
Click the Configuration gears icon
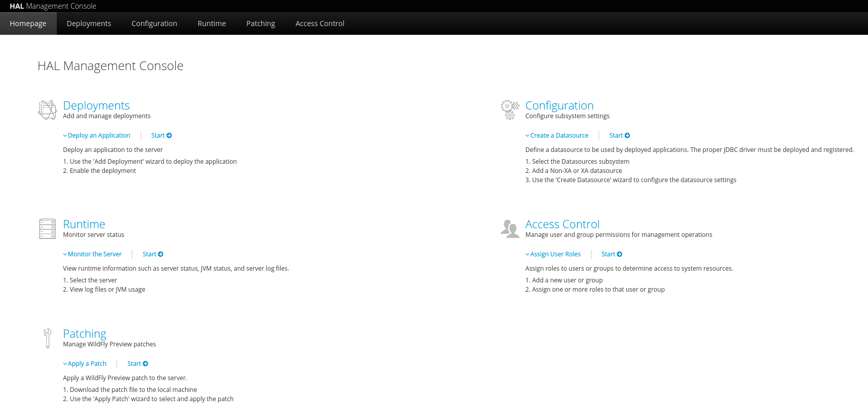tap(510, 109)
